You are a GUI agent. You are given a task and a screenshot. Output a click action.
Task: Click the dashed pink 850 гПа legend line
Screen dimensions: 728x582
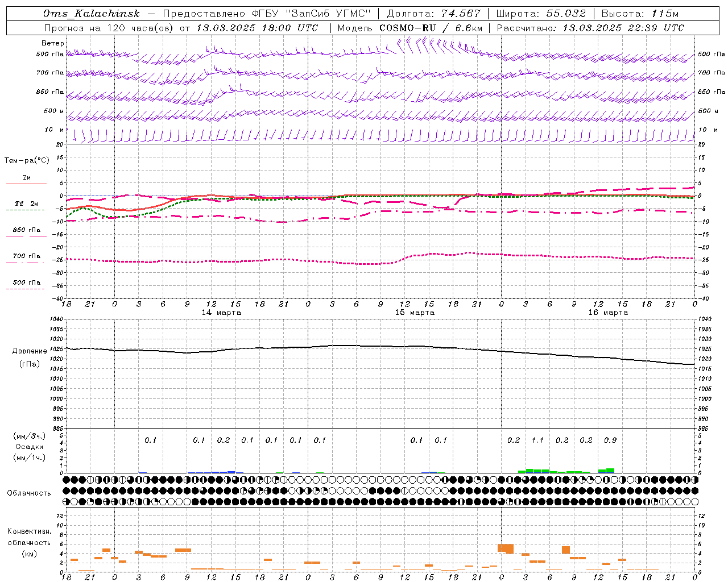[x=26, y=235]
